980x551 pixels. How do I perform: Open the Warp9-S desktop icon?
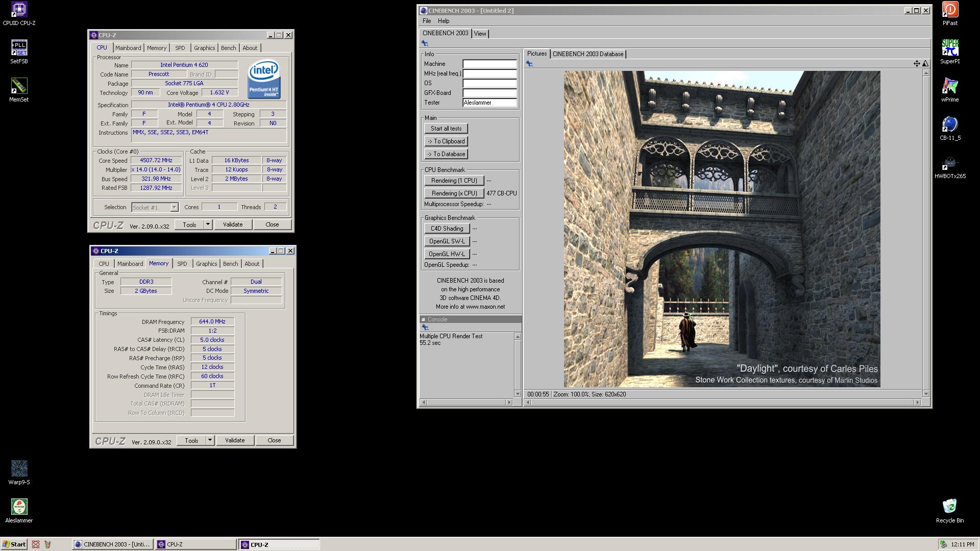coord(19,472)
